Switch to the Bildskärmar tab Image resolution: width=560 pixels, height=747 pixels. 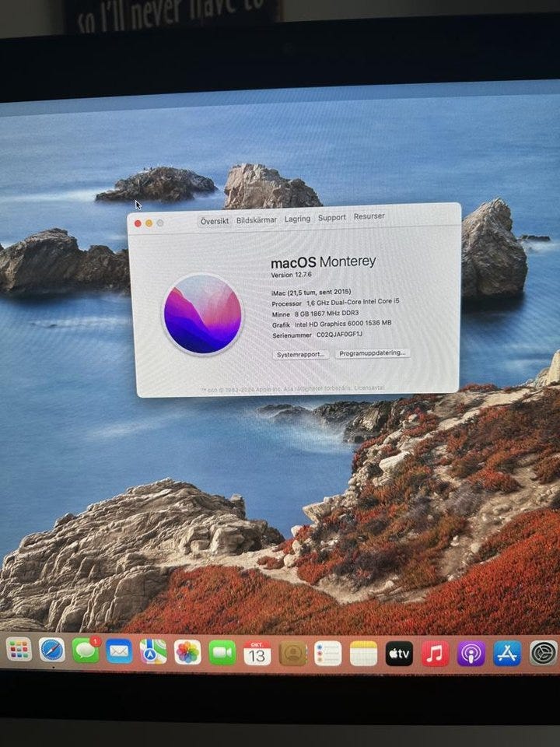[257, 220]
